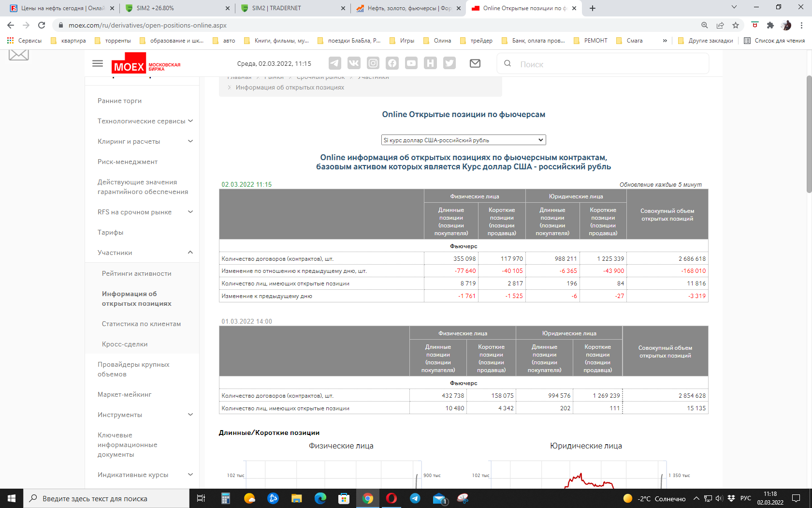812x508 pixels.
Task: Click in the Поиск search field
Action: (x=609, y=64)
